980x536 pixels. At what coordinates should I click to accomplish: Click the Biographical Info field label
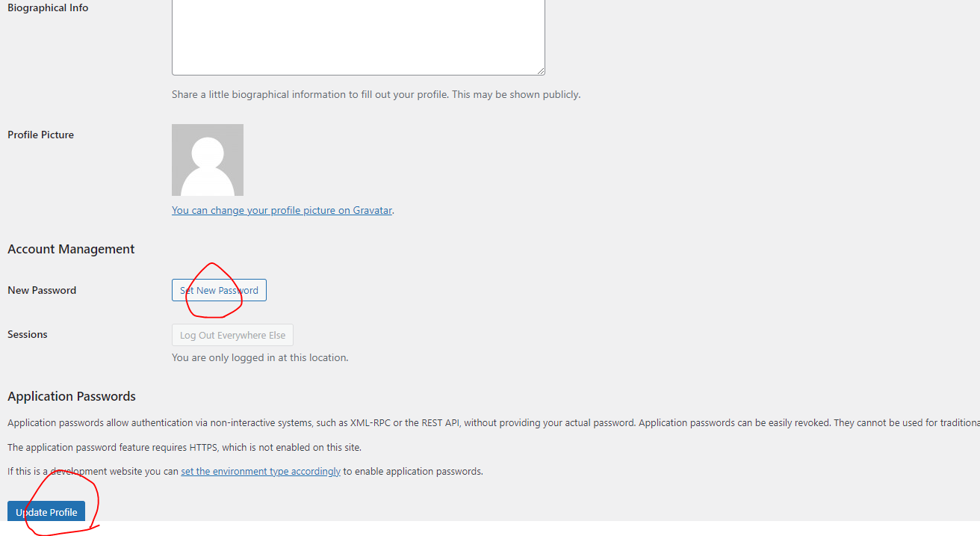click(x=48, y=7)
